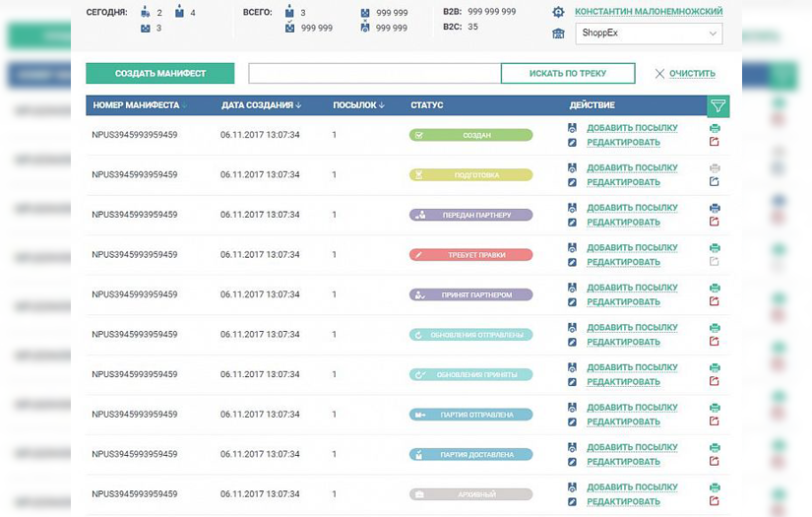The image size is (812, 517).
Task: Focus the track number search field
Action: pyautogui.click(x=374, y=74)
